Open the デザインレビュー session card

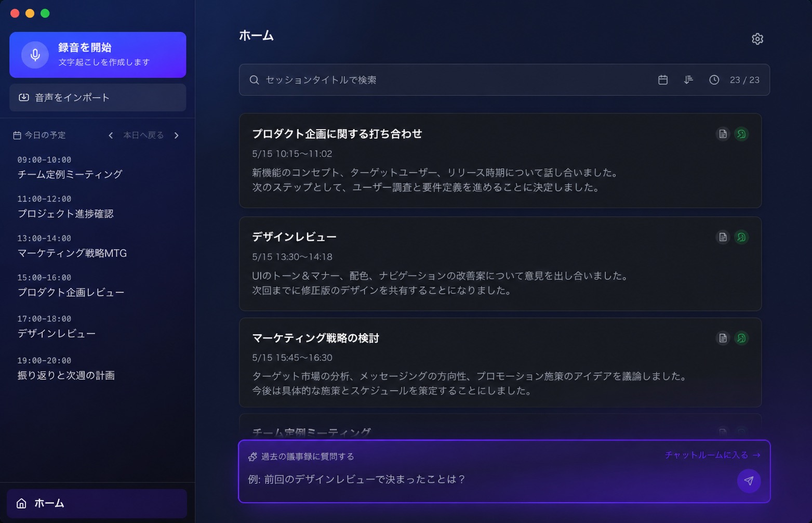[468, 264]
